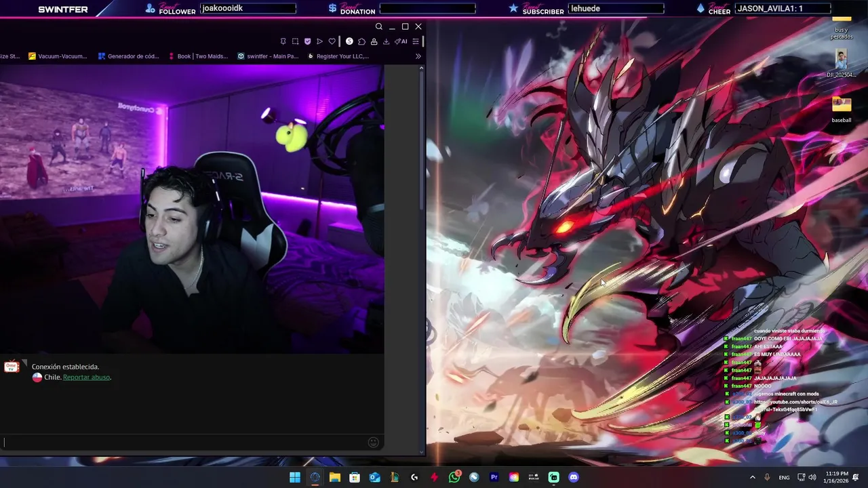This screenshot has height=488, width=868.
Task: Click the network connection tray icon
Action: click(801, 477)
